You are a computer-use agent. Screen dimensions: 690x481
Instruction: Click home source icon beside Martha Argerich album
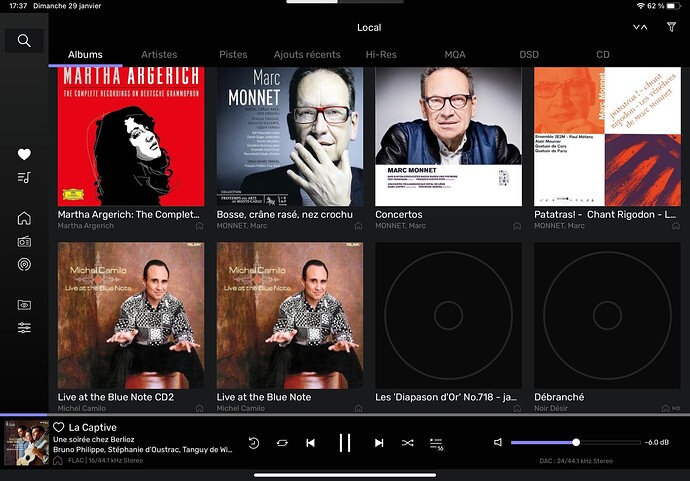tap(199, 226)
